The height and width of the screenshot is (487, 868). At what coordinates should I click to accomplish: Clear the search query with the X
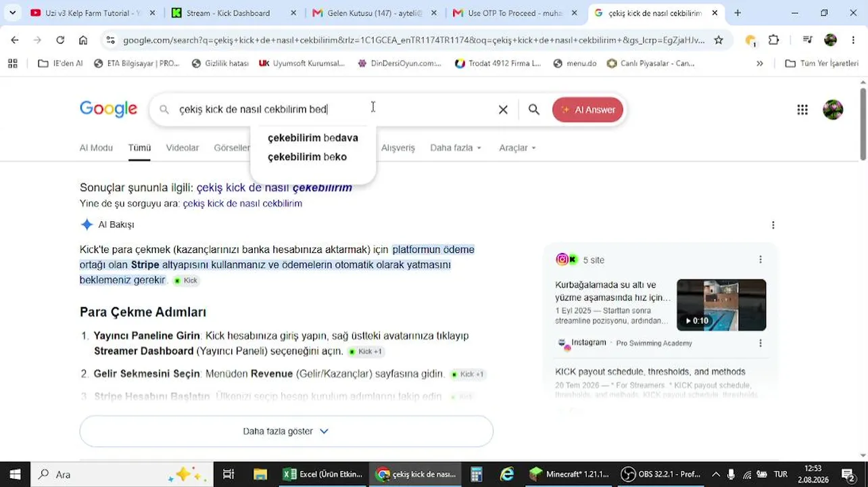(x=503, y=110)
